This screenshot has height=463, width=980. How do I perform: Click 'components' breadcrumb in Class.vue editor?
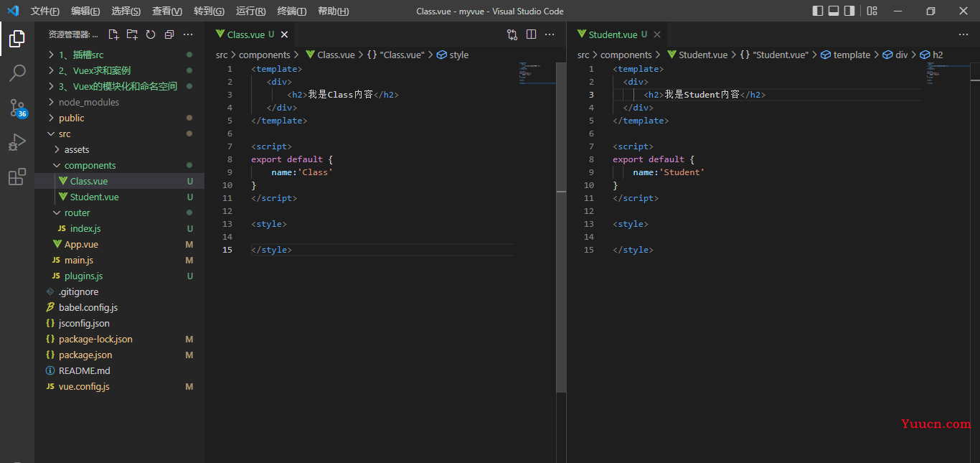[x=265, y=55]
